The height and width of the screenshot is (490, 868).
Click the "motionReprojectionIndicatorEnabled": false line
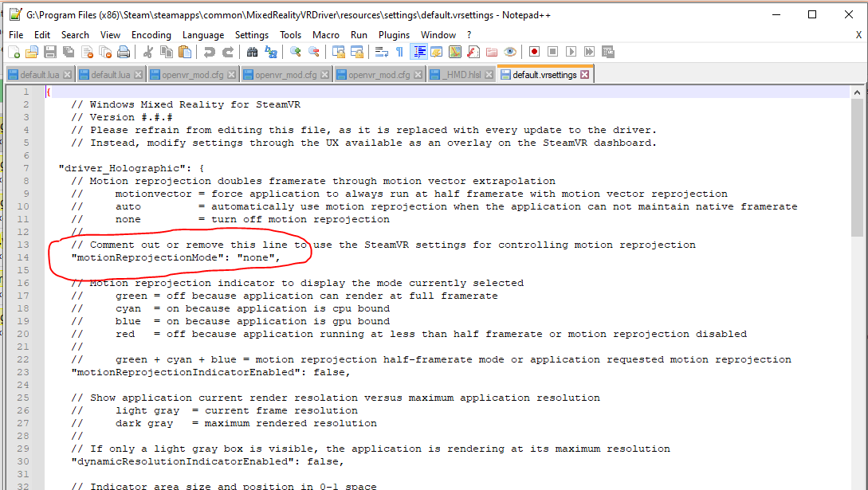point(211,373)
